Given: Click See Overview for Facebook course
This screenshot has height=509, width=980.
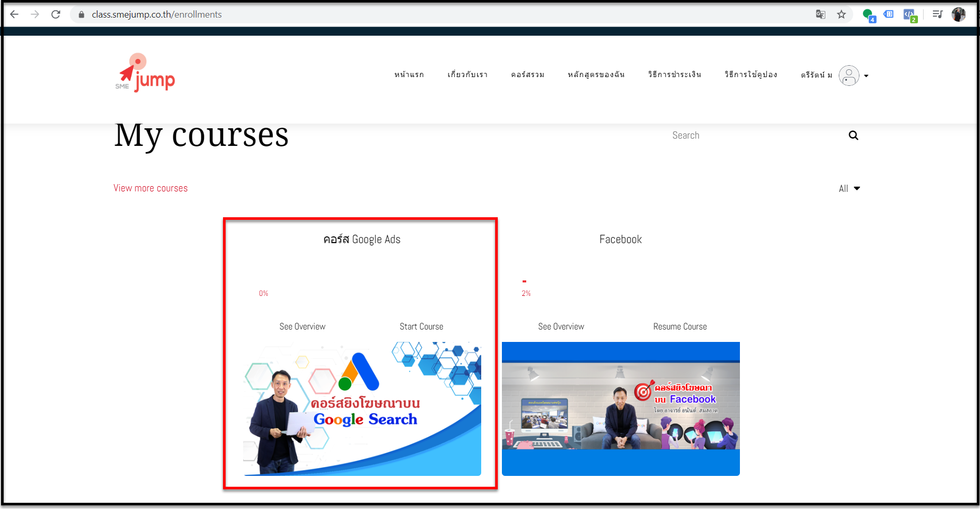Looking at the screenshot, I should tap(561, 326).
